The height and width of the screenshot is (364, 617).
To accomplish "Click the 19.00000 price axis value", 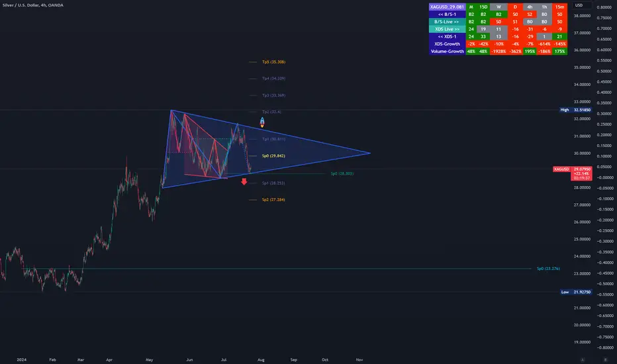I will pyautogui.click(x=582, y=342).
